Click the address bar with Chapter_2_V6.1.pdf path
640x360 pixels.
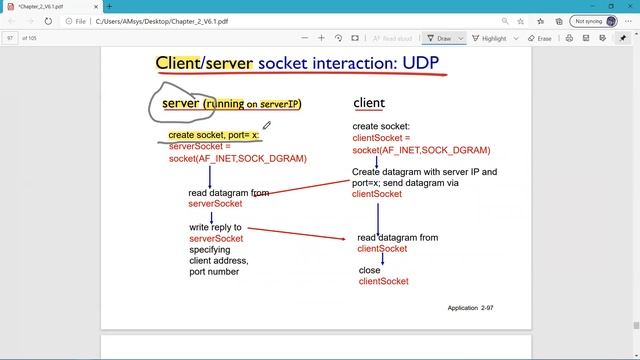pyautogui.click(x=162, y=21)
